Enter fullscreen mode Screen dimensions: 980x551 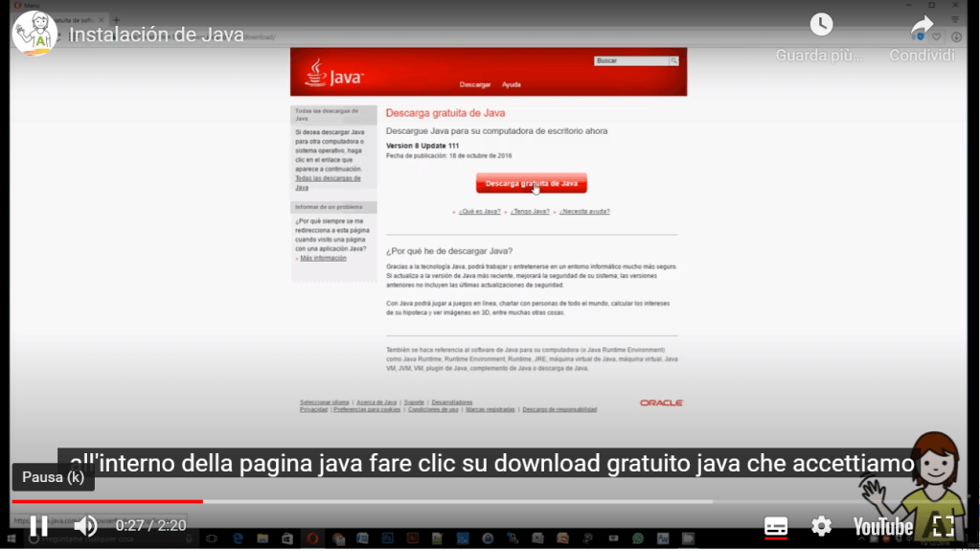pyautogui.click(x=943, y=525)
